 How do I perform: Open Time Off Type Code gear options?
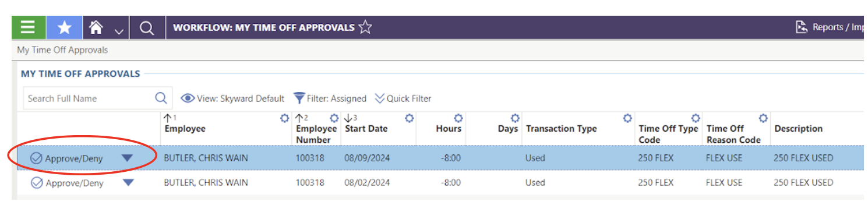pyautogui.click(x=696, y=118)
